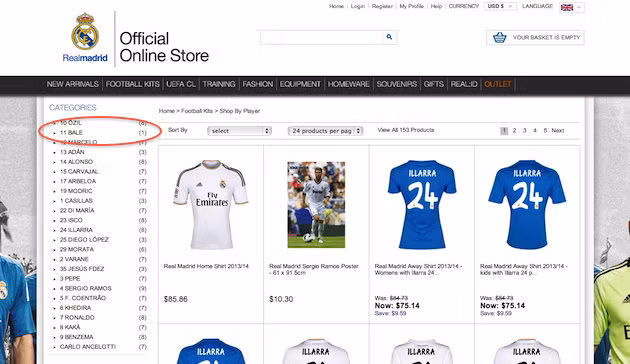The image size is (630, 364).
Task: Open the UEFA CL menu
Action: (x=181, y=84)
